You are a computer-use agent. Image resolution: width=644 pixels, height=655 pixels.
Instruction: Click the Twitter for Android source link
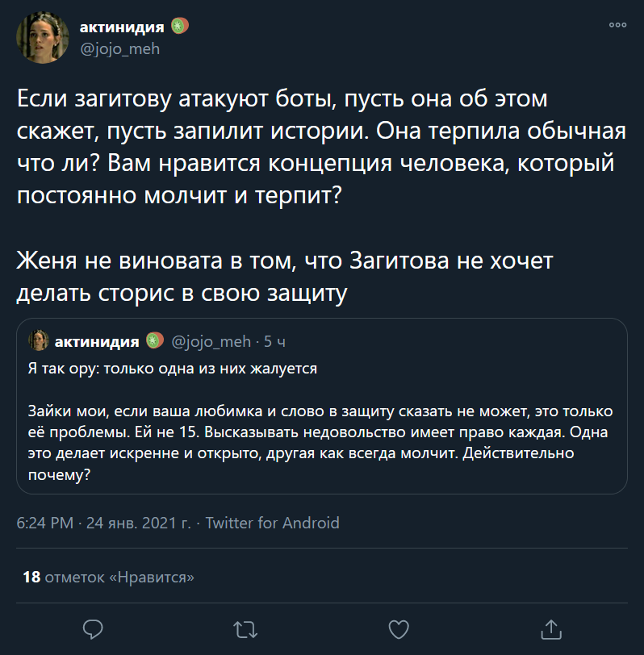(272, 523)
